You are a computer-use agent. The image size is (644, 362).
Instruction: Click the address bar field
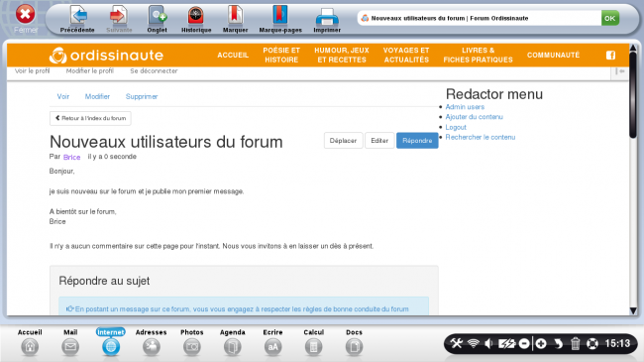(479, 18)
